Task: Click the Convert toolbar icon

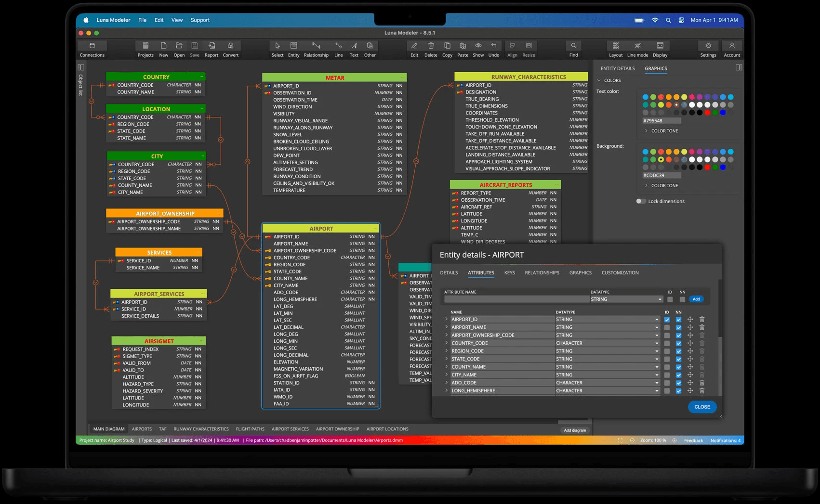Action: pyautogui.click(x=231, y=46)
